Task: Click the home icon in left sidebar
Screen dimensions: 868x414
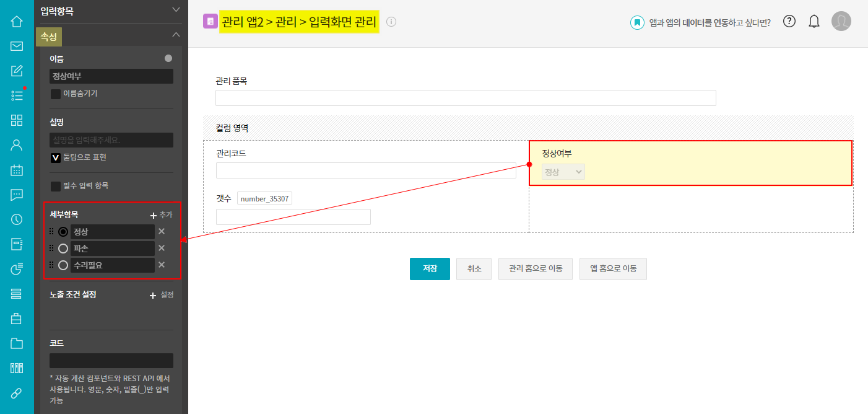Action: pyautogui.click(x=17, y=21)
